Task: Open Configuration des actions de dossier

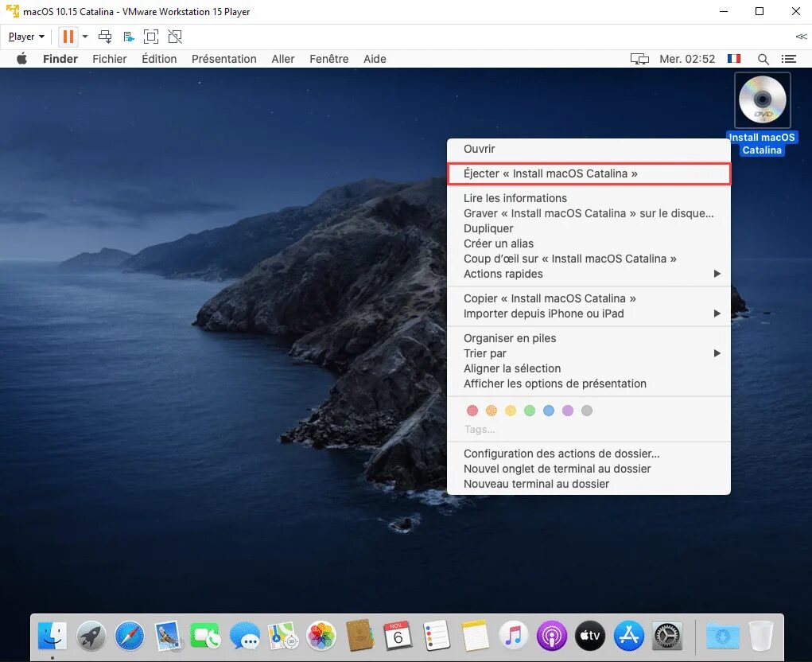Action: pyautogui.click(x=589, y=454)
